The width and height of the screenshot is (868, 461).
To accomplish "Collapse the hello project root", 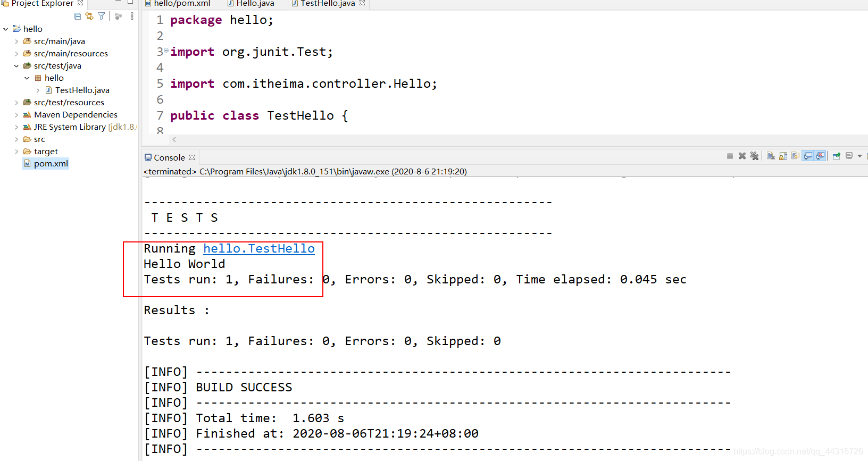I will (x=6, y=29).
